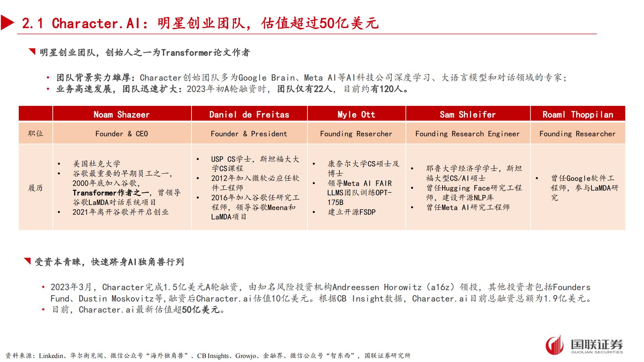Click the red marker before 明星创业团队 subheading

(32, 52)
